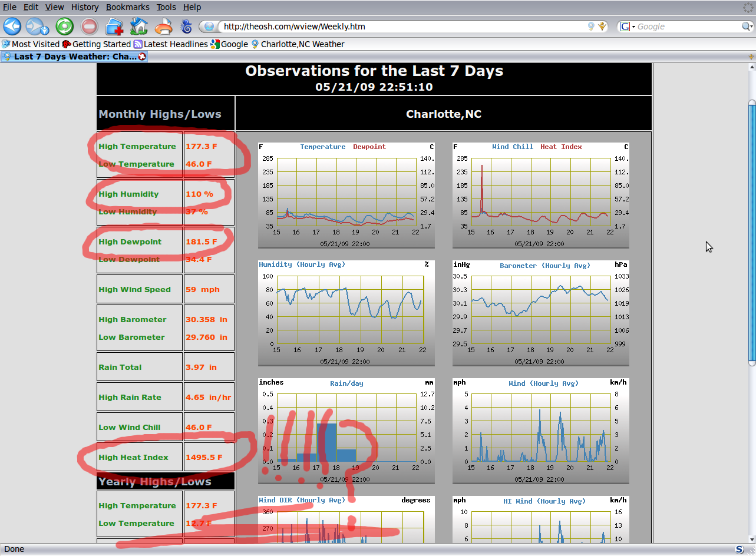Click the blue seahorse toolbar icon

(186, 27)
